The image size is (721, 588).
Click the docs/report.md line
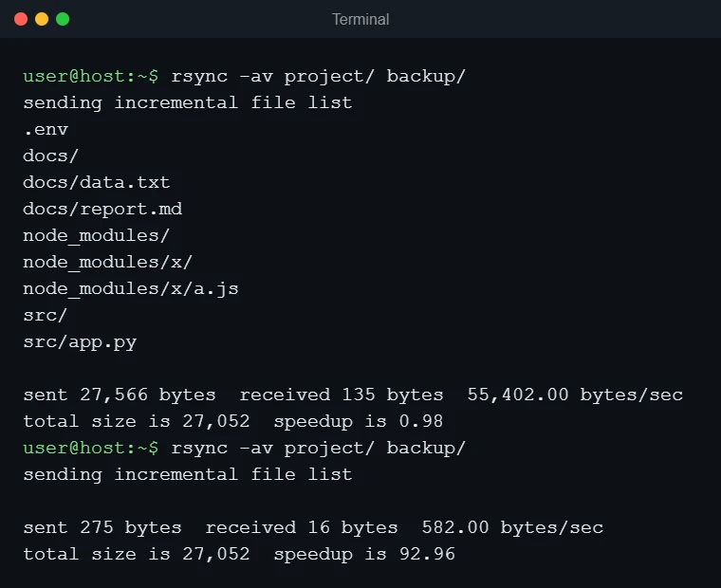point(102,210)
